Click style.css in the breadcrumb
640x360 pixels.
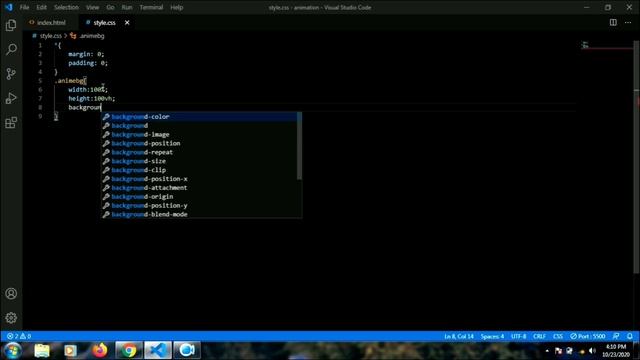tap(50, 36)
